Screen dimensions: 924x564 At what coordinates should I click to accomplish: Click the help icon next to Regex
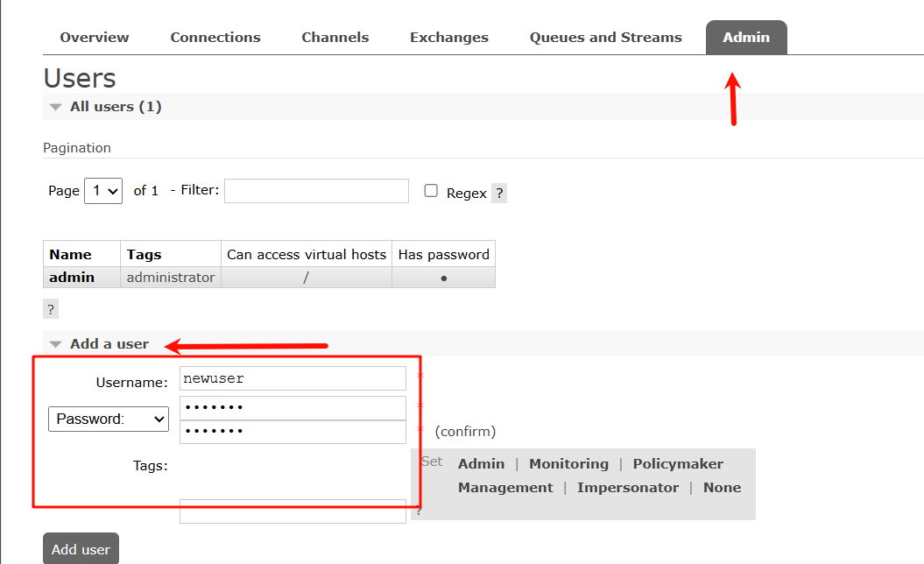point(499,194)
